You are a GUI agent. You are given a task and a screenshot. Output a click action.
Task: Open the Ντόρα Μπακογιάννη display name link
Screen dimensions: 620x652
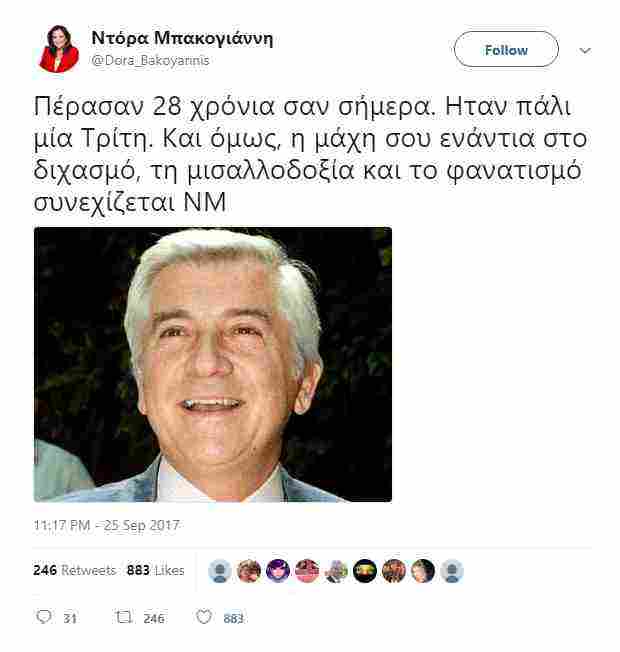pyautogui.click(x=182, y=39)
